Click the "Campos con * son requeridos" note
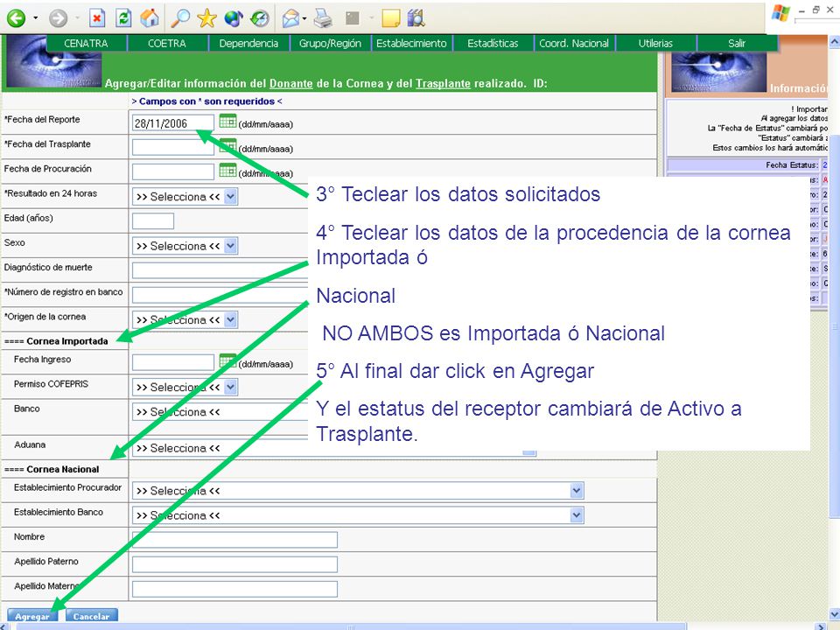Image resolution: width=840 pixels, height=630 pixels. click(206, 101)
